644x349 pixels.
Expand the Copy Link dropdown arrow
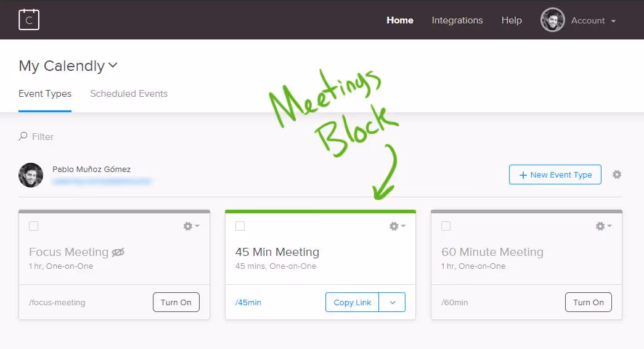[x=392, y=302]
